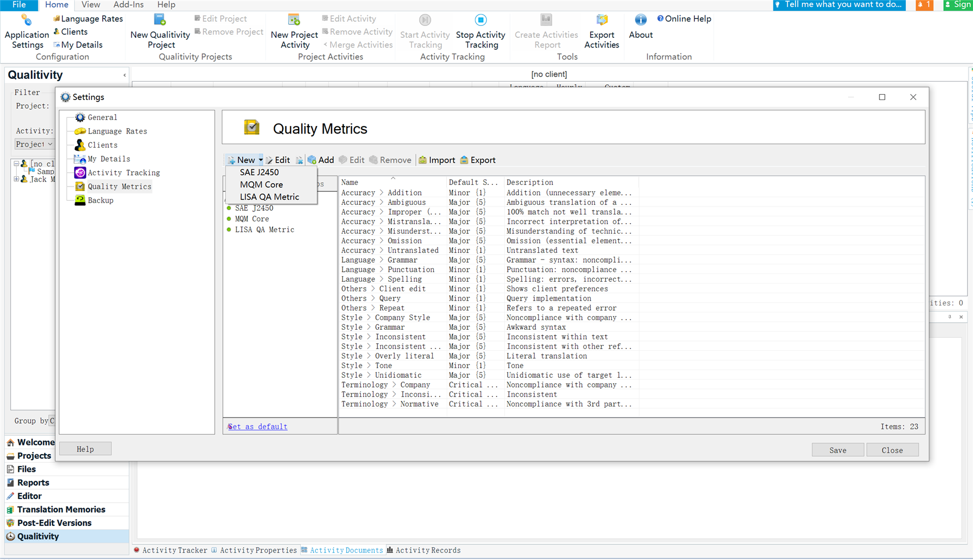This screenshot has height=560, width=973.
Task: Click My Details in the ribbon
Action: pos(78,45)
